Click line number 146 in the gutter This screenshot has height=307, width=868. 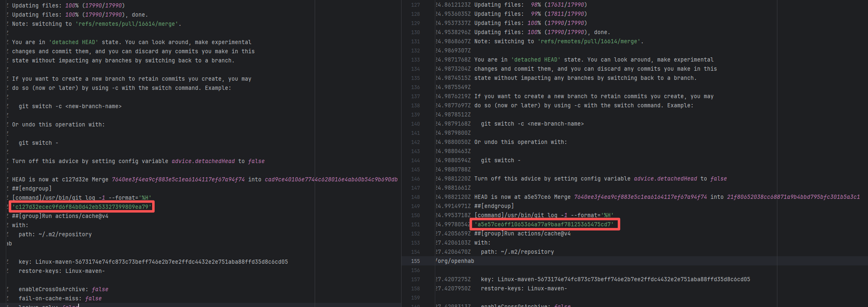(x=415, y=179)
